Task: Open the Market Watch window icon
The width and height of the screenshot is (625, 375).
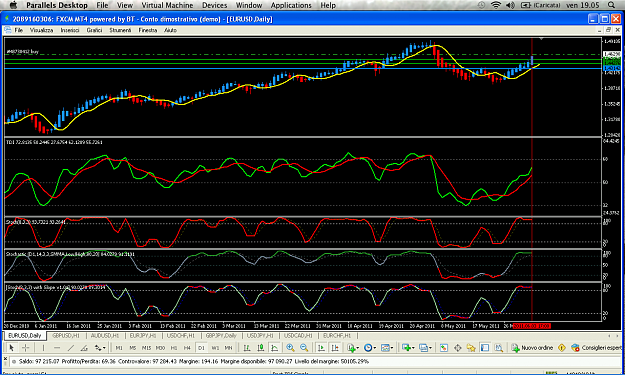Action: click(444, 348)
